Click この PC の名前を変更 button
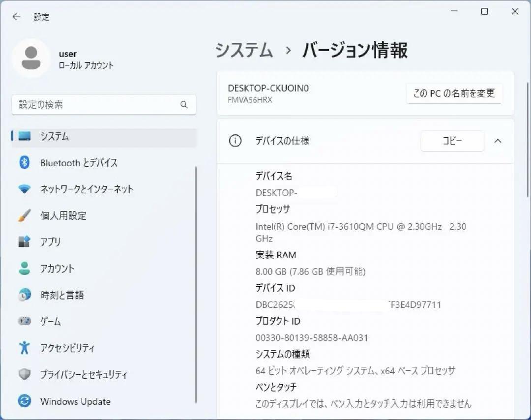The image size is (531, 420). [454, 93]
